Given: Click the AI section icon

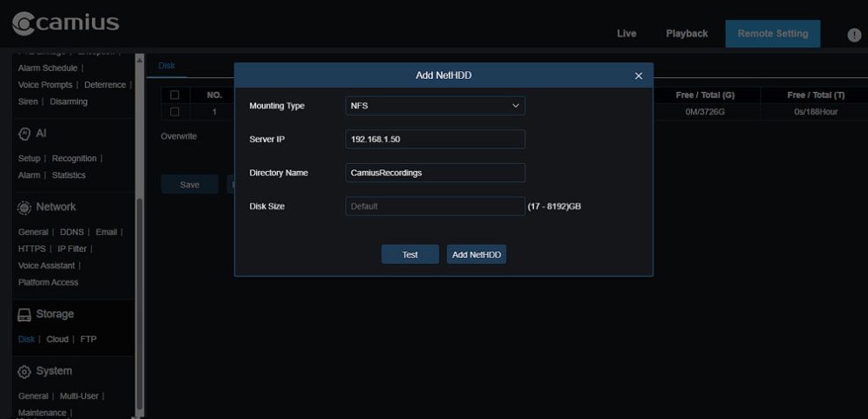Looking at the screenshot, I should (24, 134).
